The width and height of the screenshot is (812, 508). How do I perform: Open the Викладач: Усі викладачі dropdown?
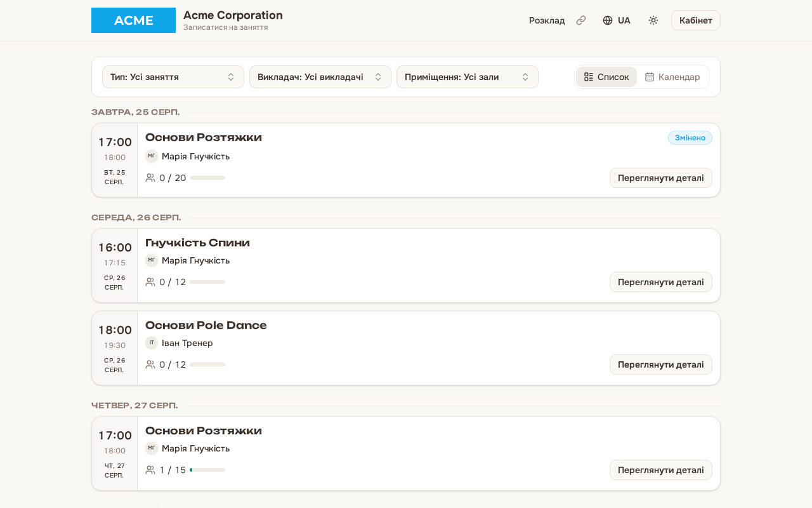(320, 77)
